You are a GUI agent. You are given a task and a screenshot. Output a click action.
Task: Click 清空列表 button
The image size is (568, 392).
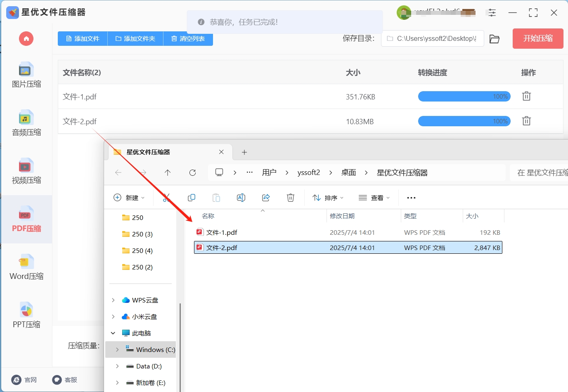pyautogui.click(x=188, y=38)
